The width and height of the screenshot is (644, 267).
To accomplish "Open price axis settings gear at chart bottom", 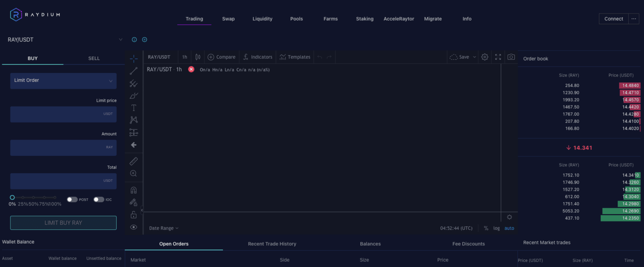I will tap(509, 217).
